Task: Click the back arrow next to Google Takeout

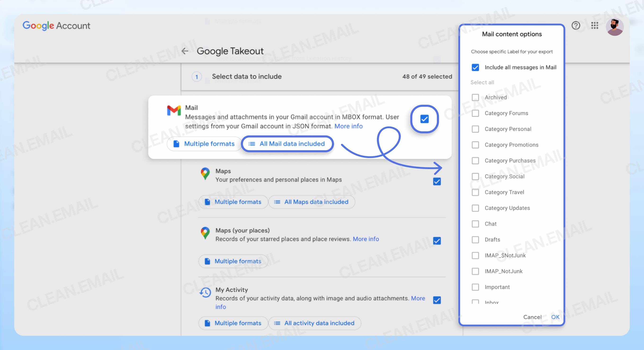Action: [x=185, y=51]
